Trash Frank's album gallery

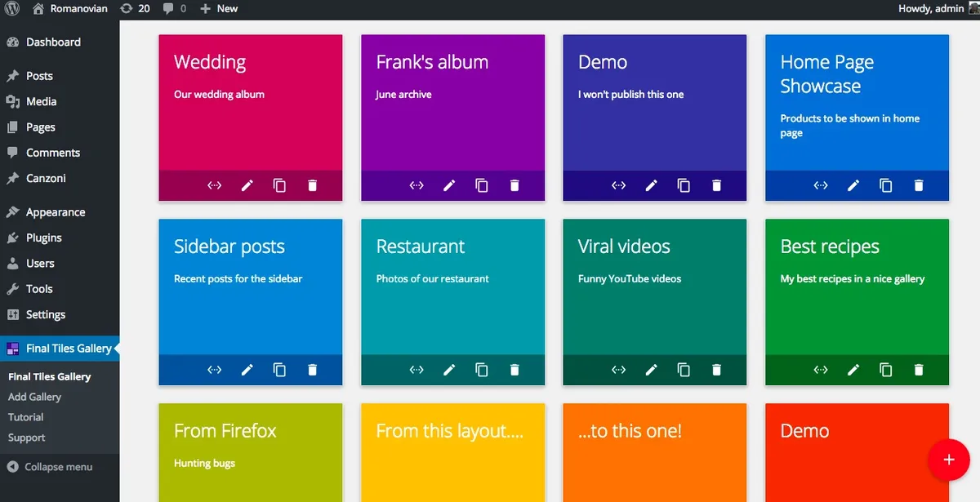pos(514,185)
